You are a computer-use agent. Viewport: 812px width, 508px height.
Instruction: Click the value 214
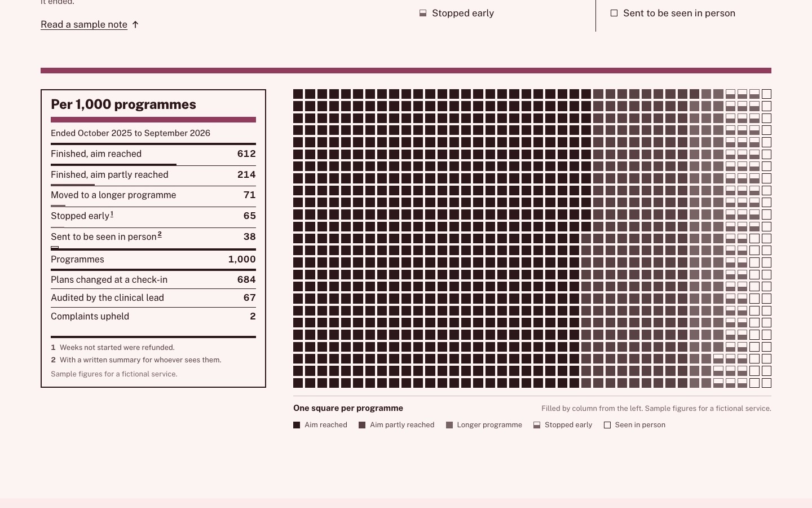pos(246,175)
